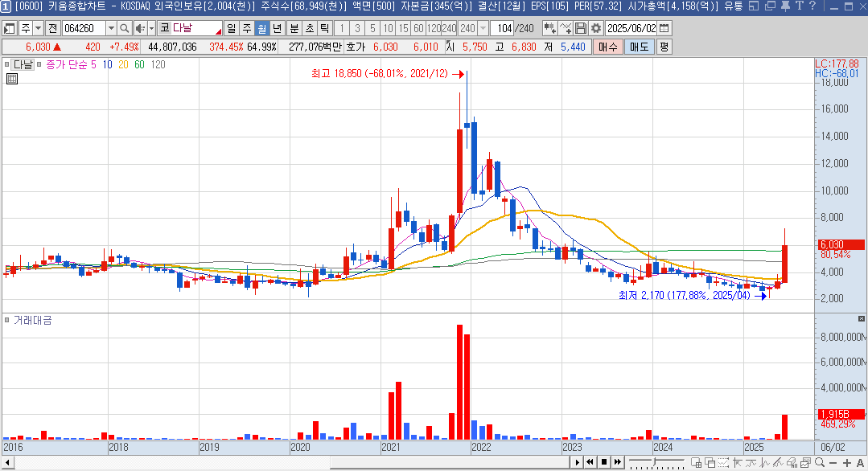Click the 호가 quote label
868x471 pixels.
[356, 47]
